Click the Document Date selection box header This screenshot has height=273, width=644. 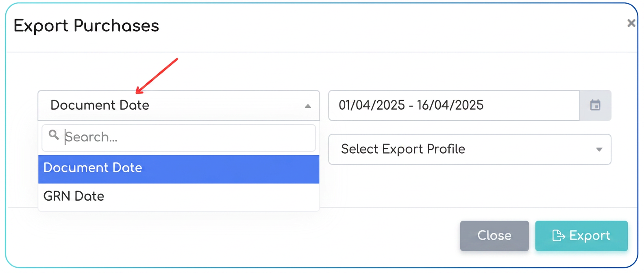coord(179,105)
